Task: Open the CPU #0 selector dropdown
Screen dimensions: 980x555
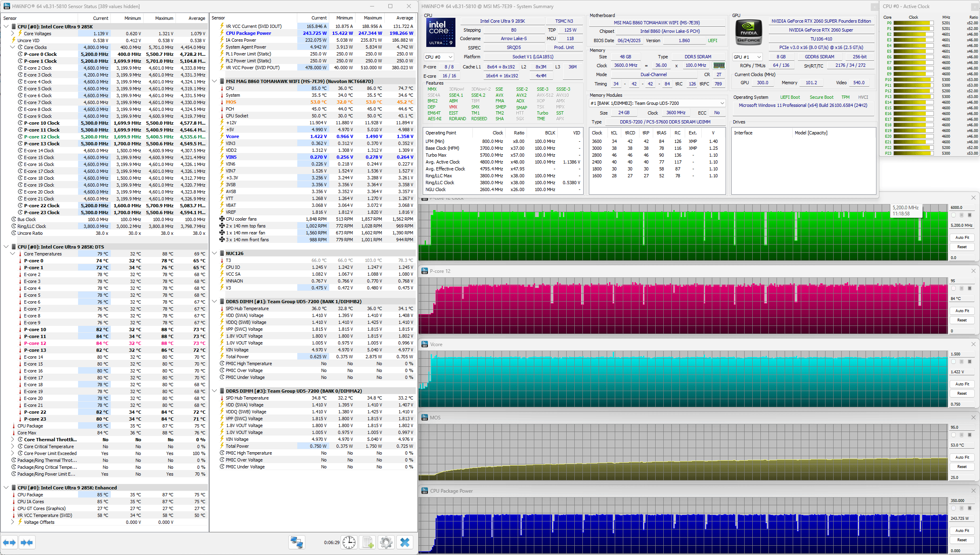Action: click(439, 57)
